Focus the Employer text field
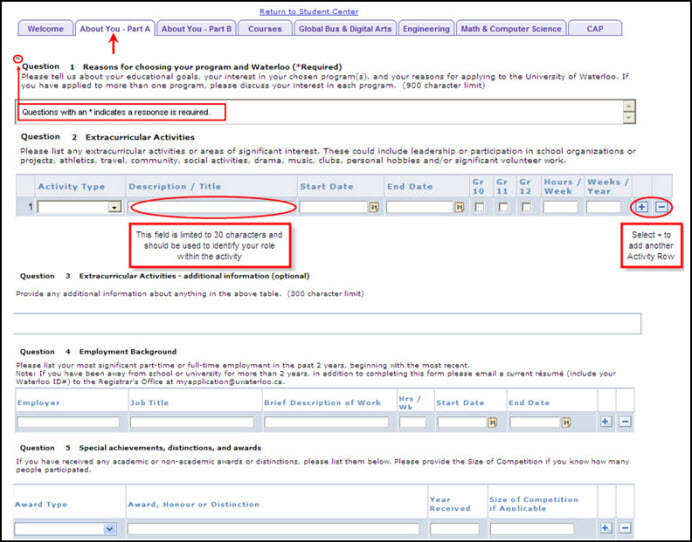692x542 pixels. [67, 423]
